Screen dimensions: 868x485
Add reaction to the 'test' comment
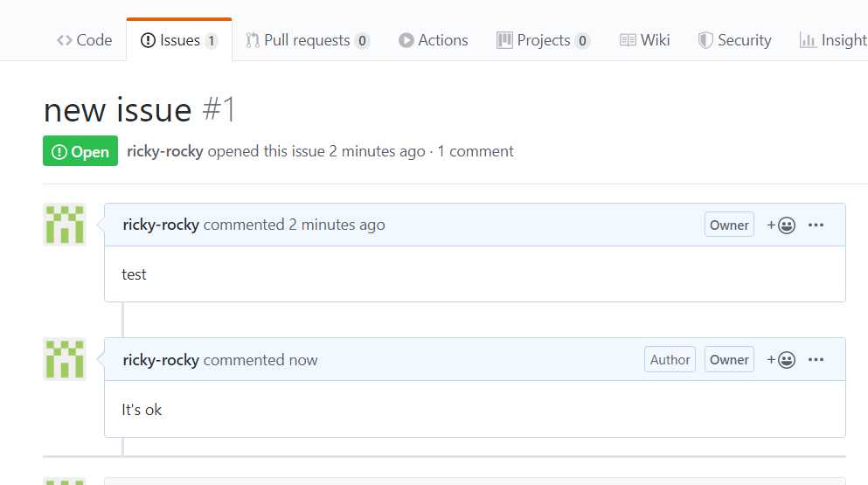tap(781, 225)
